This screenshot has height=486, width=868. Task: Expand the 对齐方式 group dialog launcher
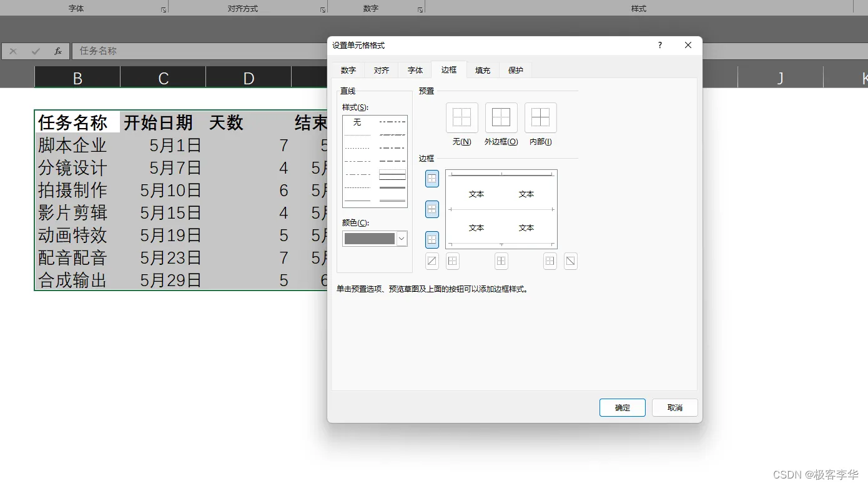point(323,10)
